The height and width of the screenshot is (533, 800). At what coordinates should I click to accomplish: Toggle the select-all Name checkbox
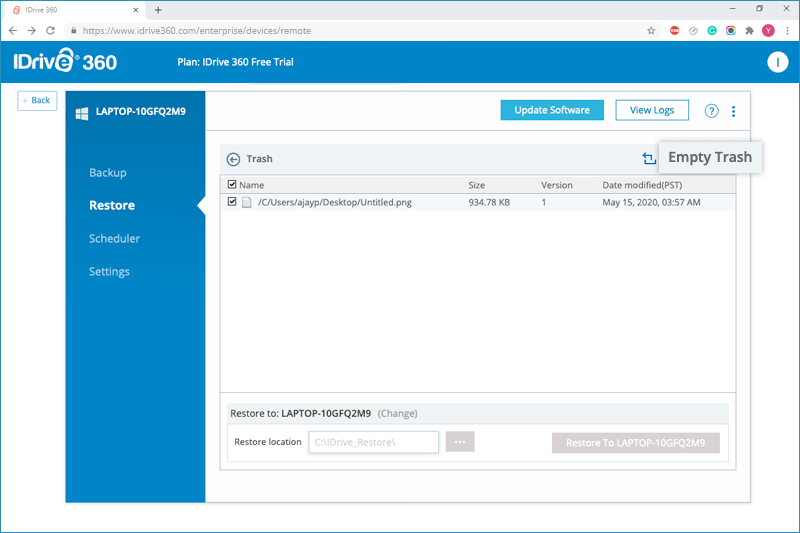point(232,184)
